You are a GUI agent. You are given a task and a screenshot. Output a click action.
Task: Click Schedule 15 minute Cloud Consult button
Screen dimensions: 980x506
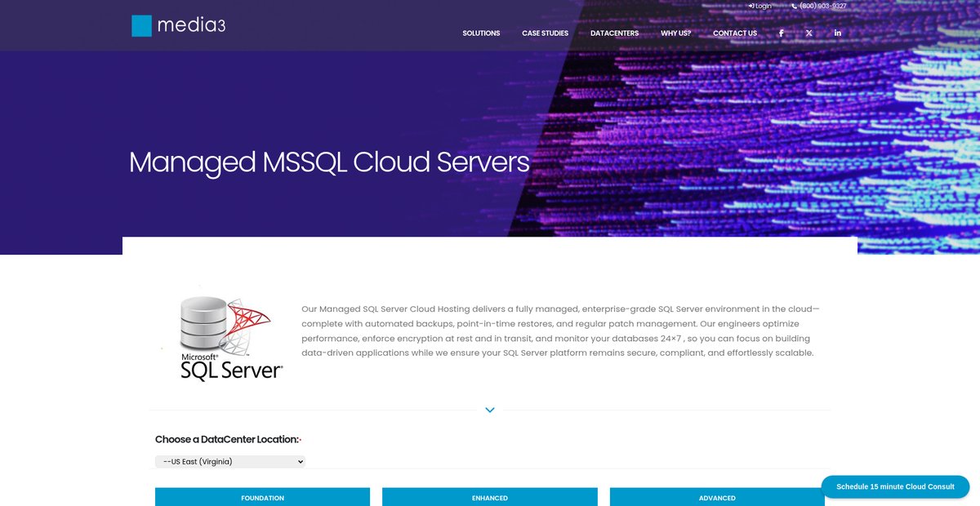click(895, 486)
